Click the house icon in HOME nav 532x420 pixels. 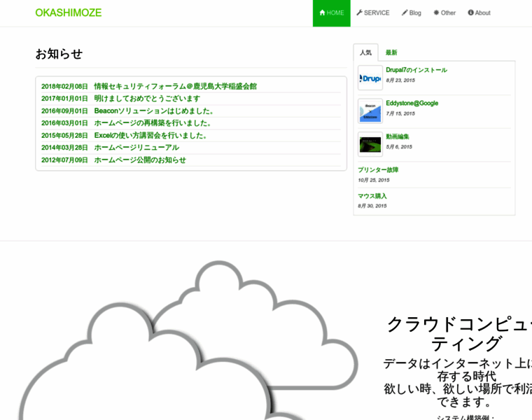(322, 13)
